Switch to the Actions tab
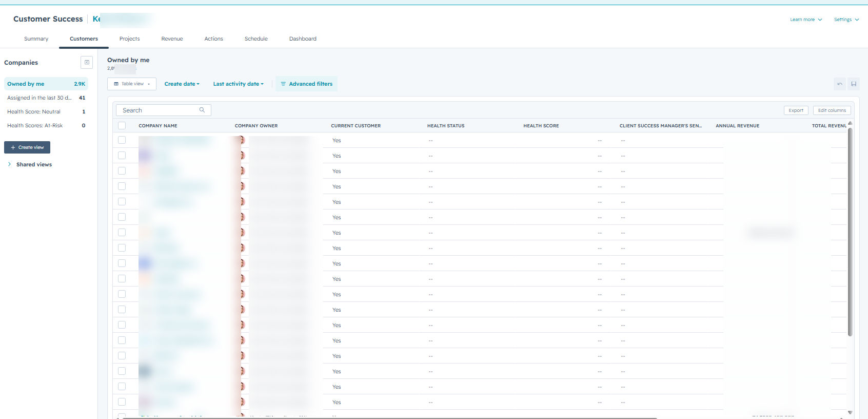868x419 pixels. click(213, 39)
